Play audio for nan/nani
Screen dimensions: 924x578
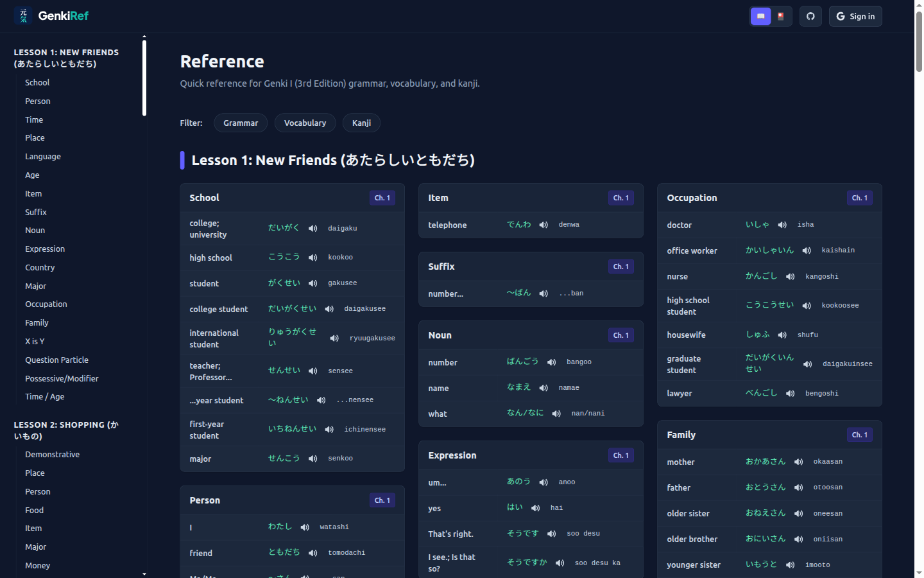tap(556, 414)
